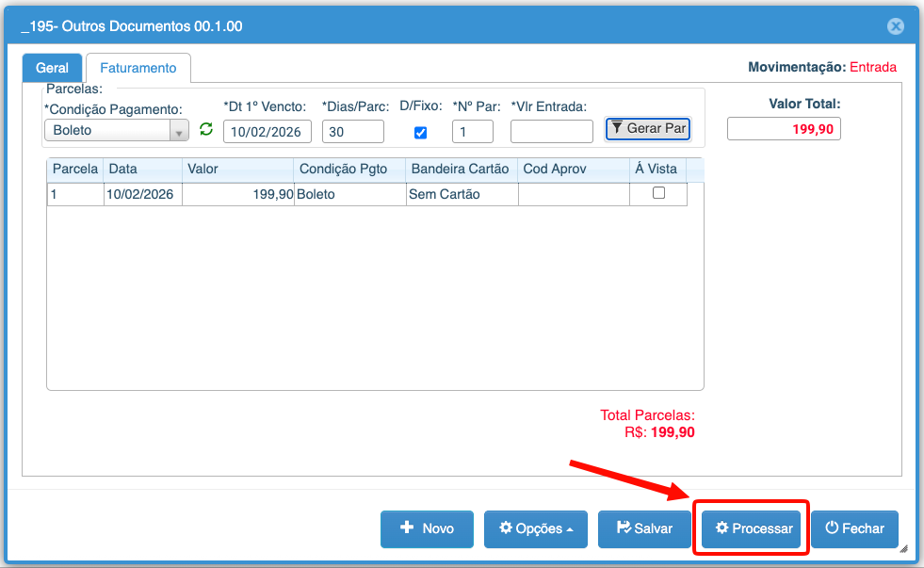Click the Dt 1º Vencto date field

coord(267,131)
